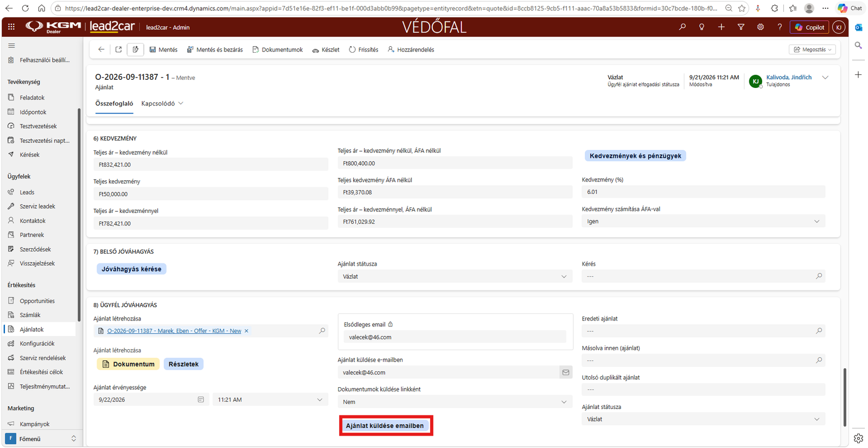Expand the Dokumentumok küldése linkként dropdown
Image resolution: width=868 pixels, height=448 pixels.
click(x=455, y=402)
